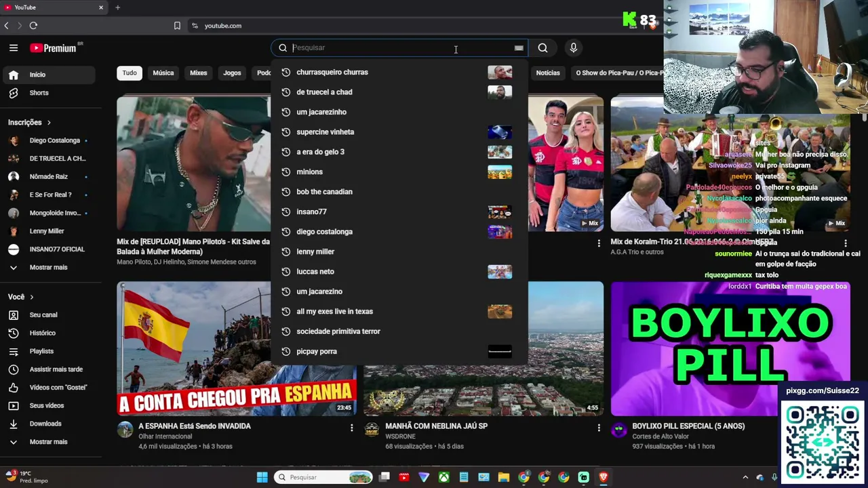Choose suggestion "de truecel a chad"
Screen dimensions: 868x488
(x=399, y=92)
